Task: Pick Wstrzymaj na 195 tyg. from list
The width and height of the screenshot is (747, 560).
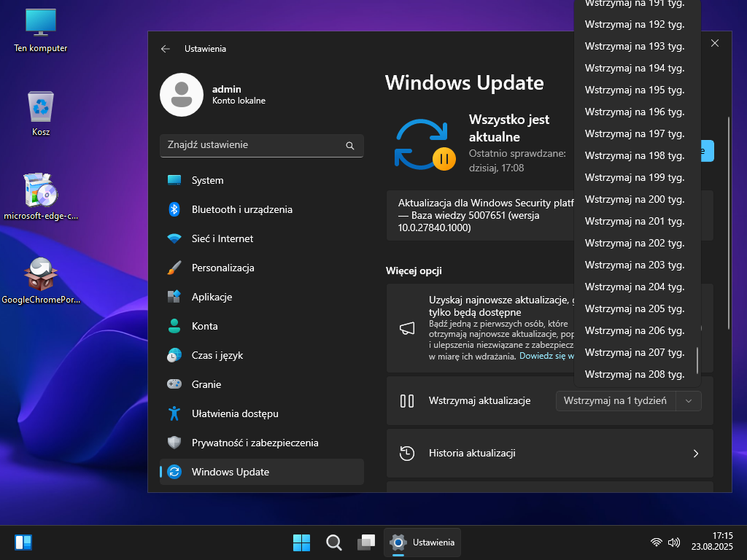Action: coord(635,90)
